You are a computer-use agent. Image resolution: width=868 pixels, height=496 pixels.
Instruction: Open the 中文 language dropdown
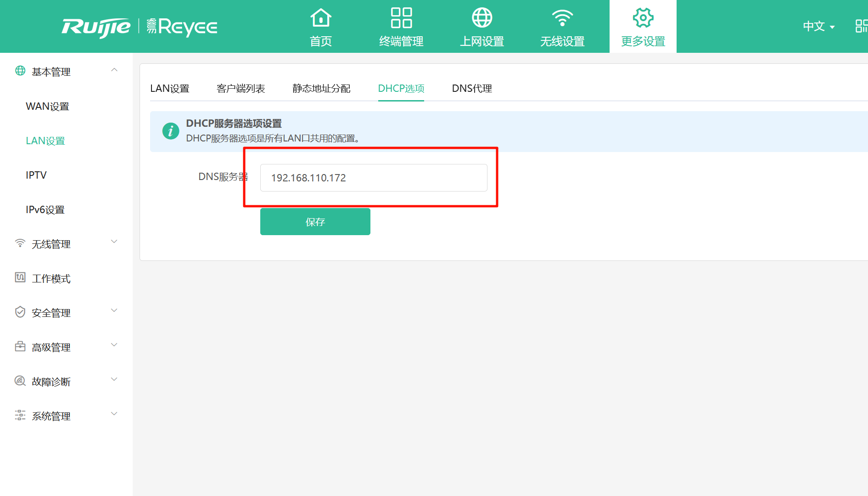(818, 27)
